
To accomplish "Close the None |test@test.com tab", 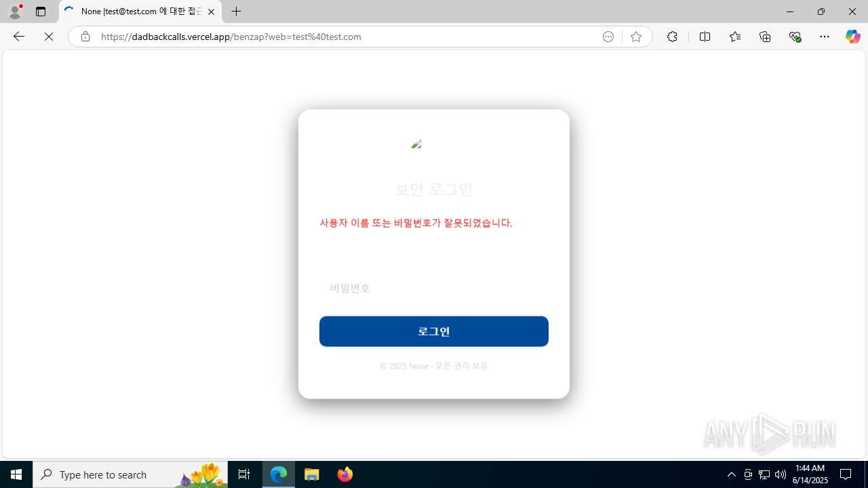I will pos(211,12).
